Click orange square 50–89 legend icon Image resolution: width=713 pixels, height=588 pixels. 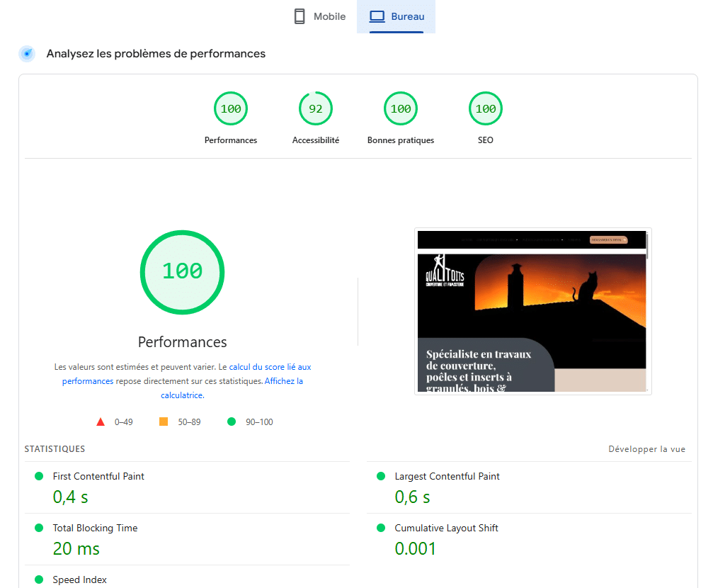164,422
